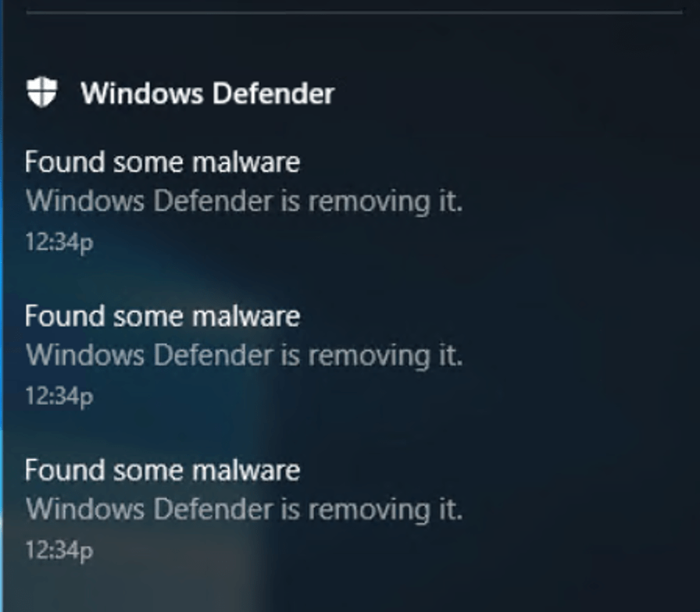Click the horizontal divider line above Windows Defender
Screen dimensions: 700x612
pyautogui.click(x=354, y=12)
